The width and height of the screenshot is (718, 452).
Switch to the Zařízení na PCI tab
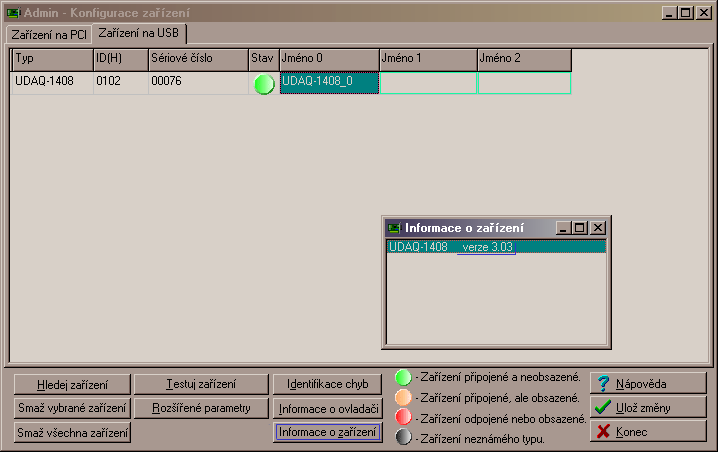click(x=49, y=35)
